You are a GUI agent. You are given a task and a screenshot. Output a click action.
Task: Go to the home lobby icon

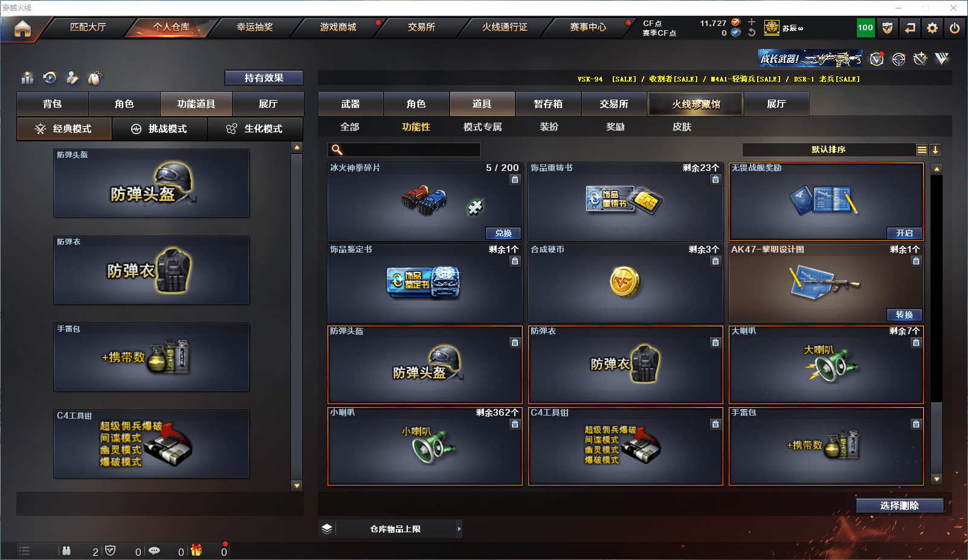pos(22,28)
